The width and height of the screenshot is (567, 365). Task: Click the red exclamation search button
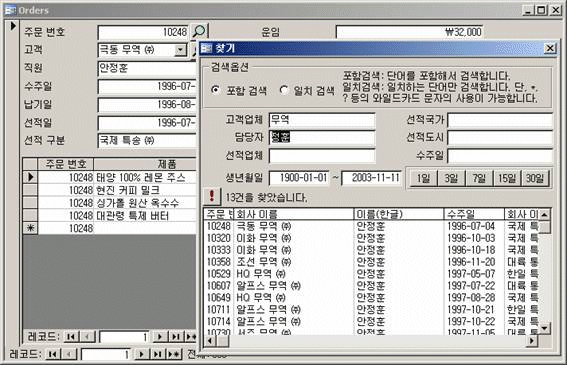tap(212, 197)
